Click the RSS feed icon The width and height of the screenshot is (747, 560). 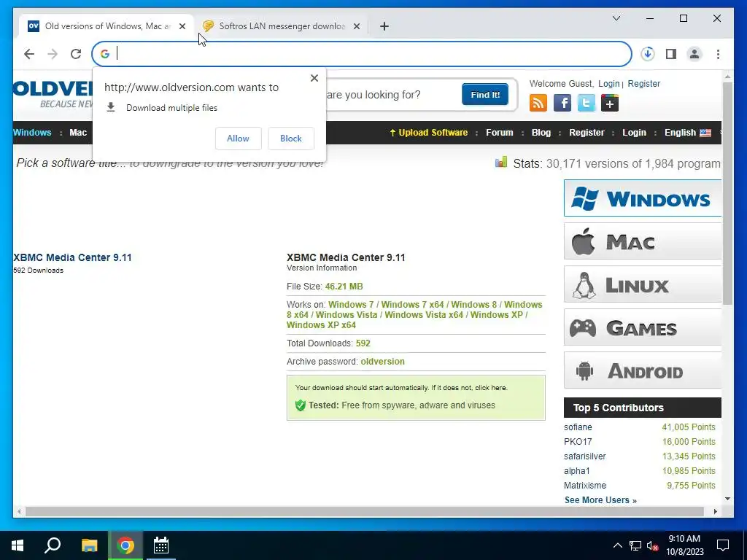tap(538, 103)
